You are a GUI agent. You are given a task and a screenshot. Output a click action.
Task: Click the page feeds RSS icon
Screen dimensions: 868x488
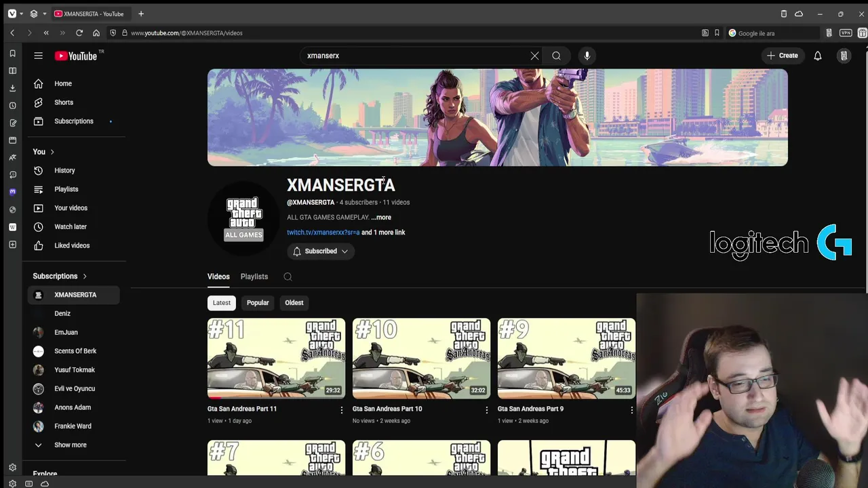(x=705, y=33)
